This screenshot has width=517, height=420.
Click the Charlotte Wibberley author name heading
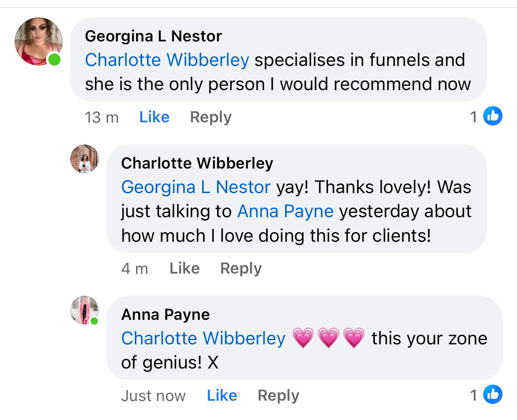point(197,163)
